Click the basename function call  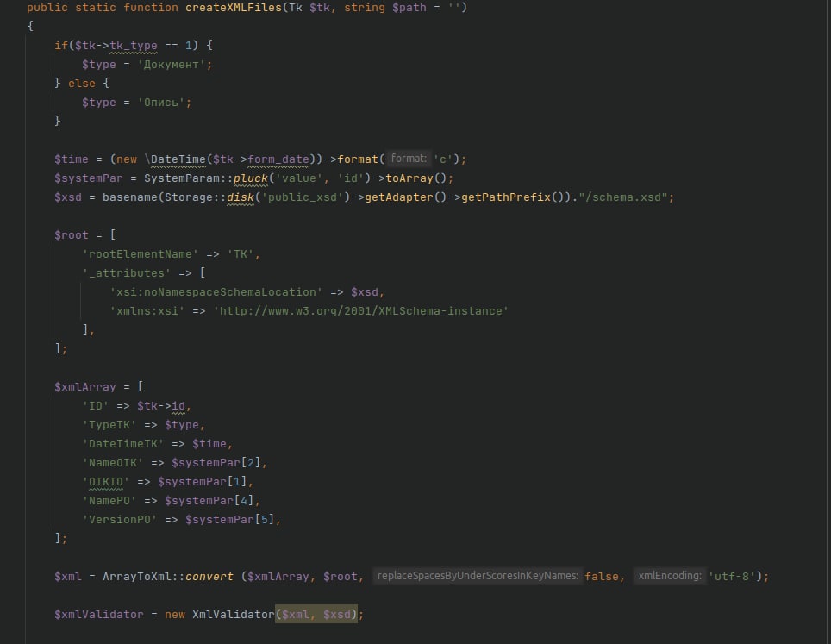click(130, 197)
